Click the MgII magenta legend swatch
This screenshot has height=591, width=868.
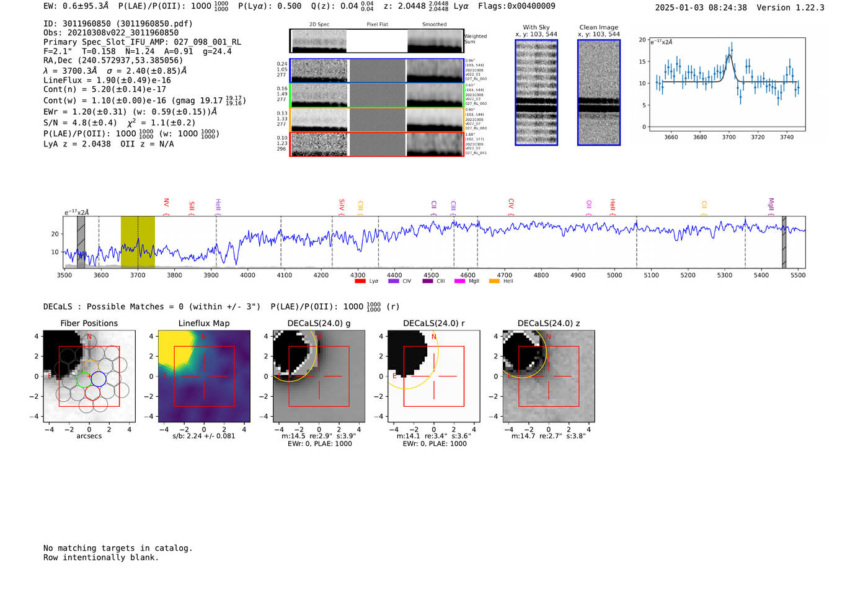(x=459, y=282)
